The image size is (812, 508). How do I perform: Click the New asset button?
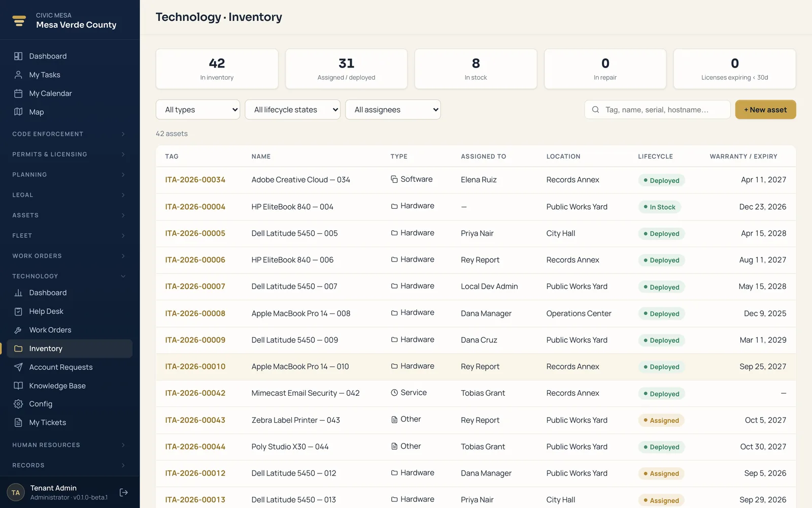point(765,110)
